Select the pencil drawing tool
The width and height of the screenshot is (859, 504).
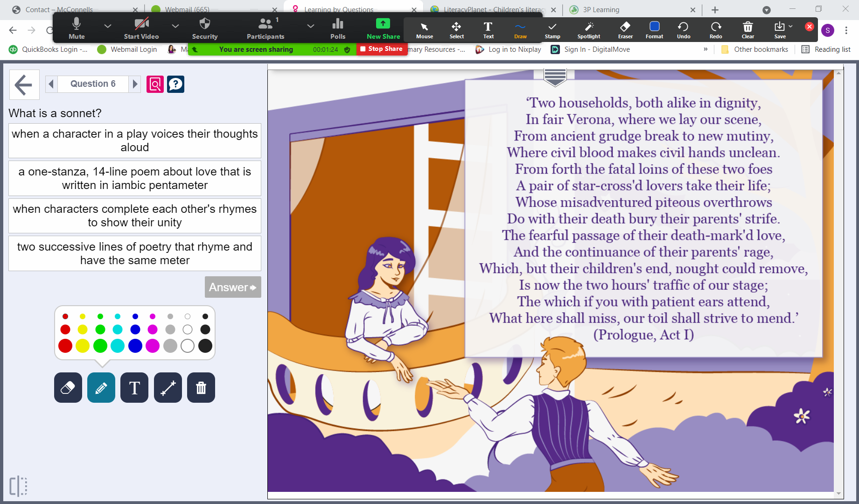point(101,388)
